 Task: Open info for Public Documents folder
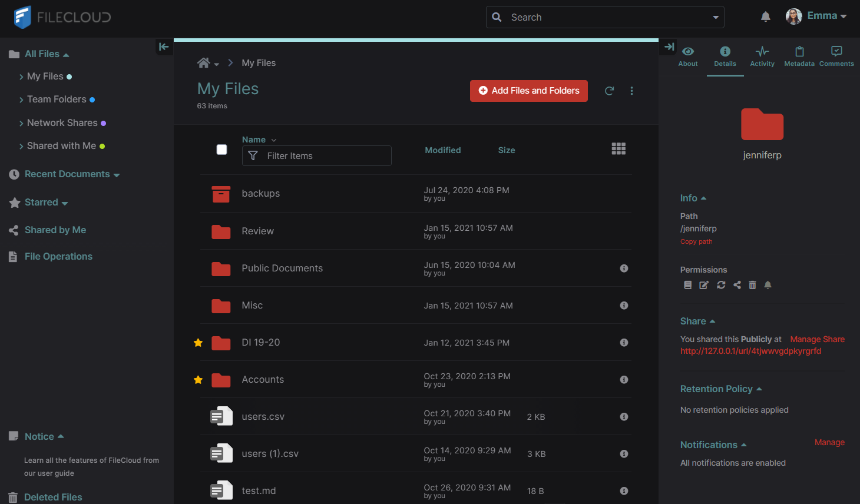click(x=624, y=268)
